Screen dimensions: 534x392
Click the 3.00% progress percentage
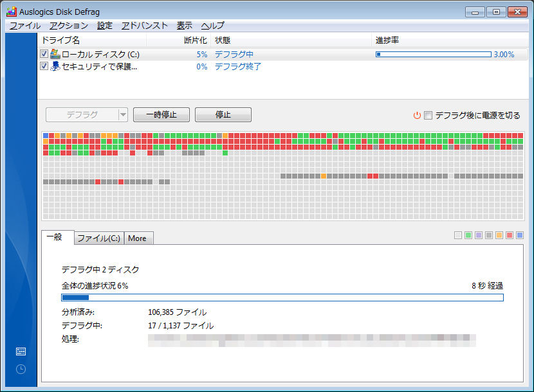click(504, 55)
